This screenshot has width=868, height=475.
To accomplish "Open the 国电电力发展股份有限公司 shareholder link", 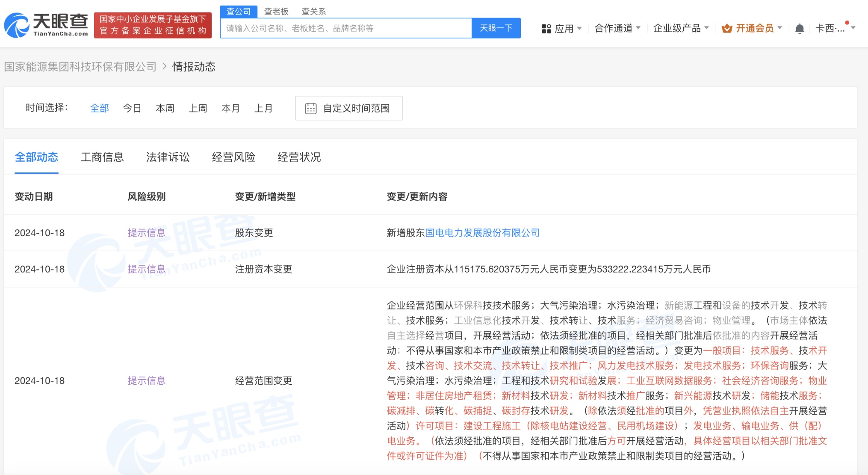I will (x=482, y=233).
